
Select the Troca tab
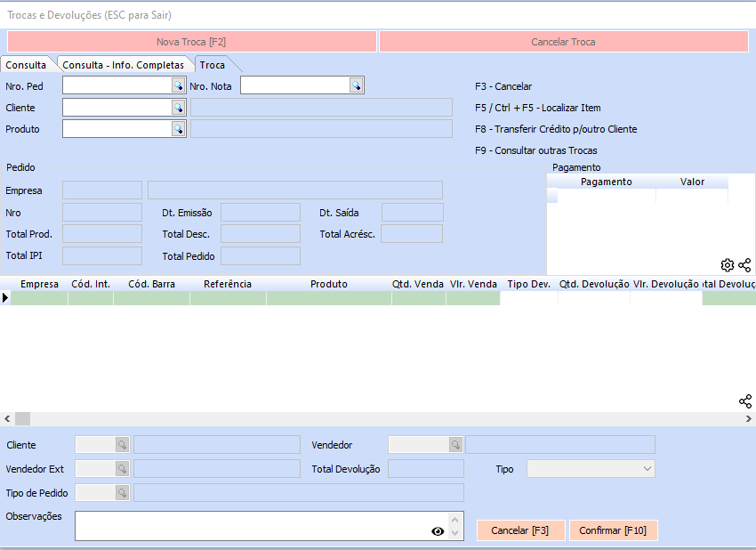(x=212, y=65)
